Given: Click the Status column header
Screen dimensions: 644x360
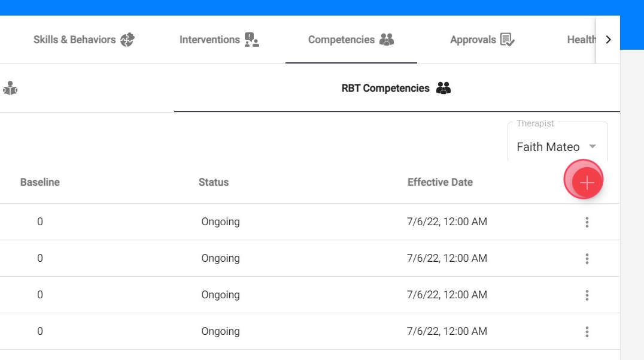Looking at the screenshot, I should [x=214, y=182].
